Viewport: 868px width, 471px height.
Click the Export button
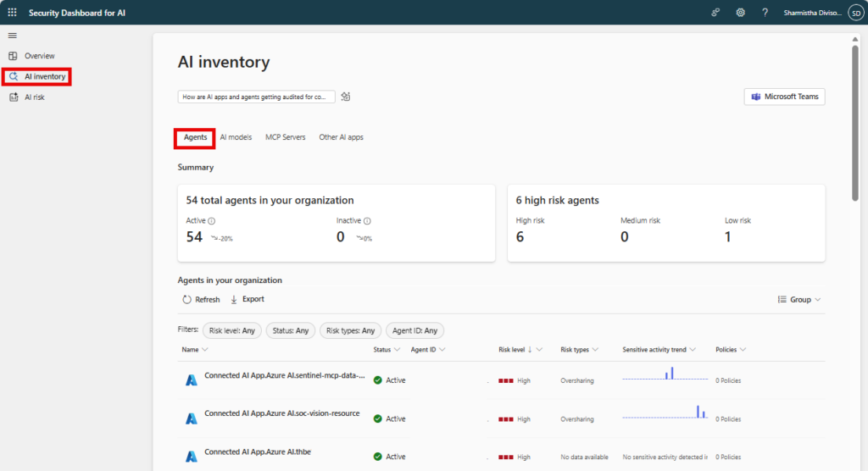pos(247,299)
